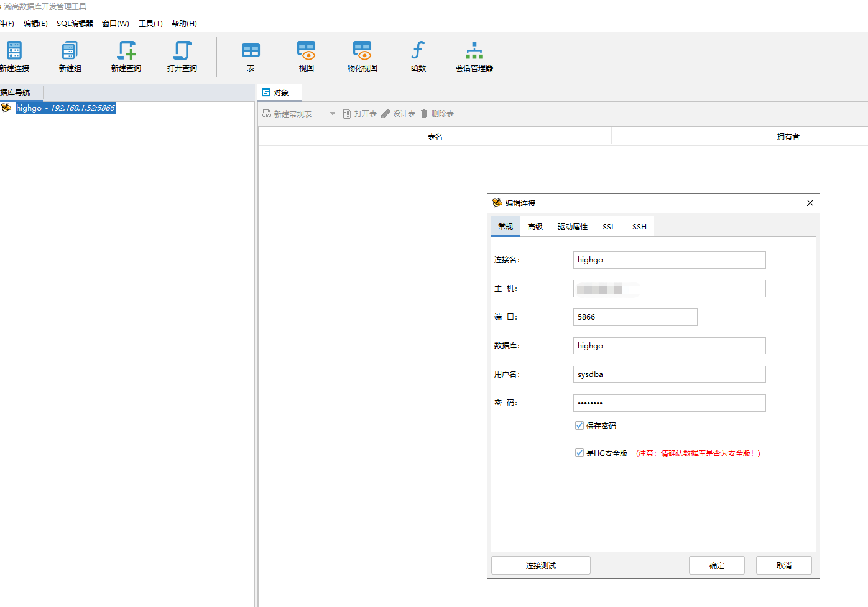This screenshot has height=607, width=868.
Task: Switch to the Advanced (高级) tab
Action: (x=535, y=226)
